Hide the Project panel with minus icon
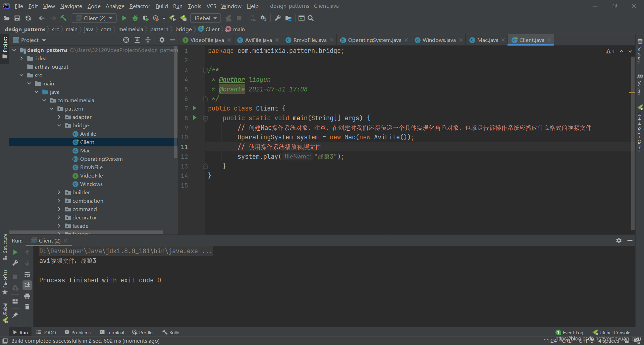The image size is (644, 345). [173, 40]
